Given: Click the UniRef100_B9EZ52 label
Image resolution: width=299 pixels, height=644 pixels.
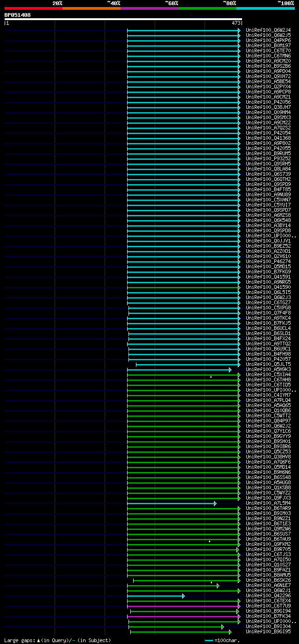Looking at the screenshot, I should 268,246.
